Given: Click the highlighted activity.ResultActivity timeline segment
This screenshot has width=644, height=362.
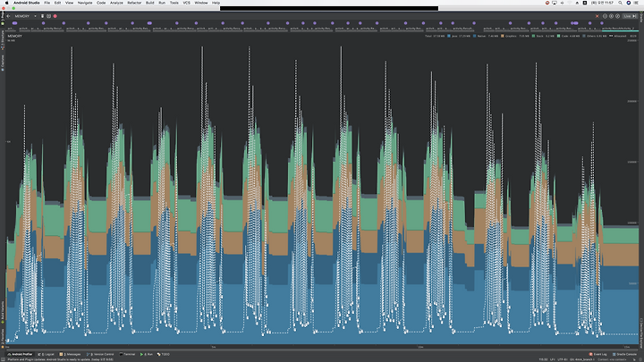Looking at the screenshot, I should coord(620,29).
